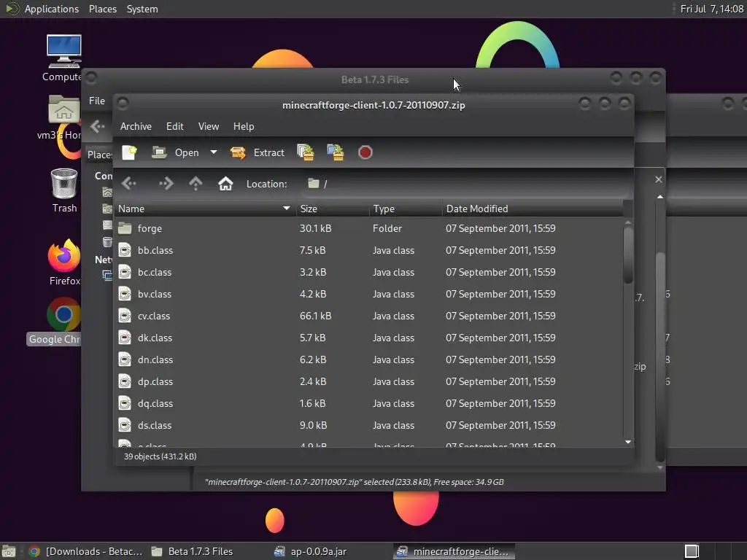
Task: Go back in archive navigation
Action: [x=128, y=183]
